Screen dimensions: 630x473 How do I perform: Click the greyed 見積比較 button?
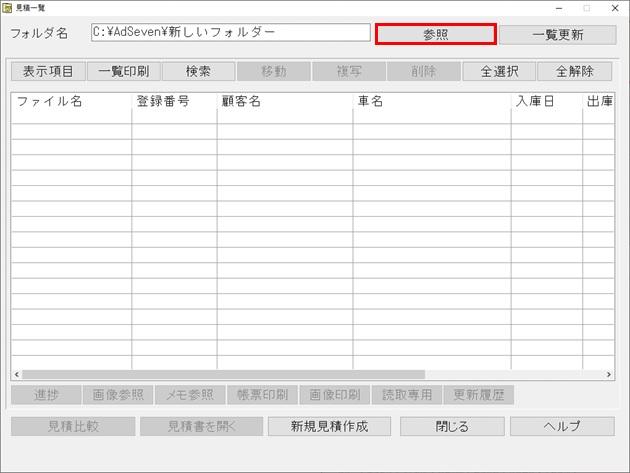[x=73, y=426]
